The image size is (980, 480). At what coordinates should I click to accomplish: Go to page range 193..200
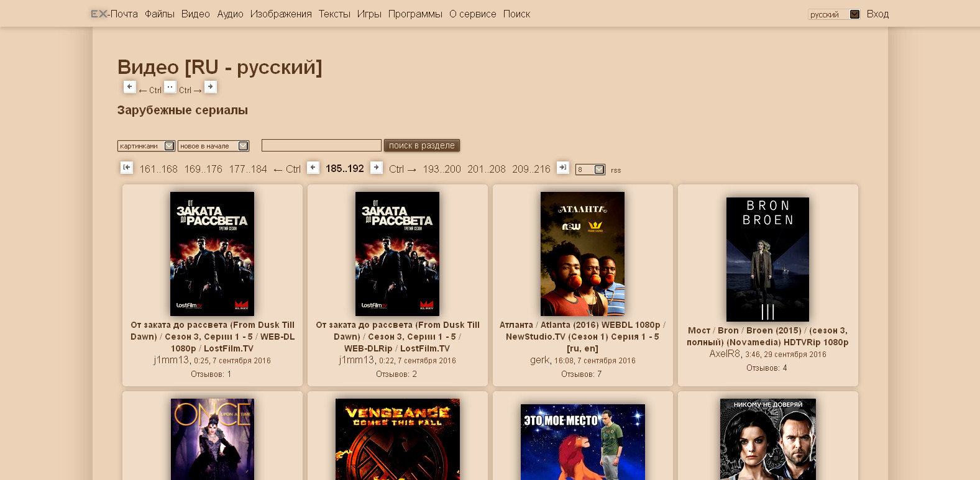point(442,169)
